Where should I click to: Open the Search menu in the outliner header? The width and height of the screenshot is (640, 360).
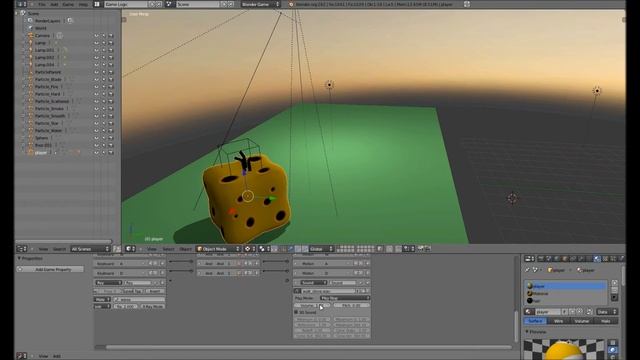(59, 249)
